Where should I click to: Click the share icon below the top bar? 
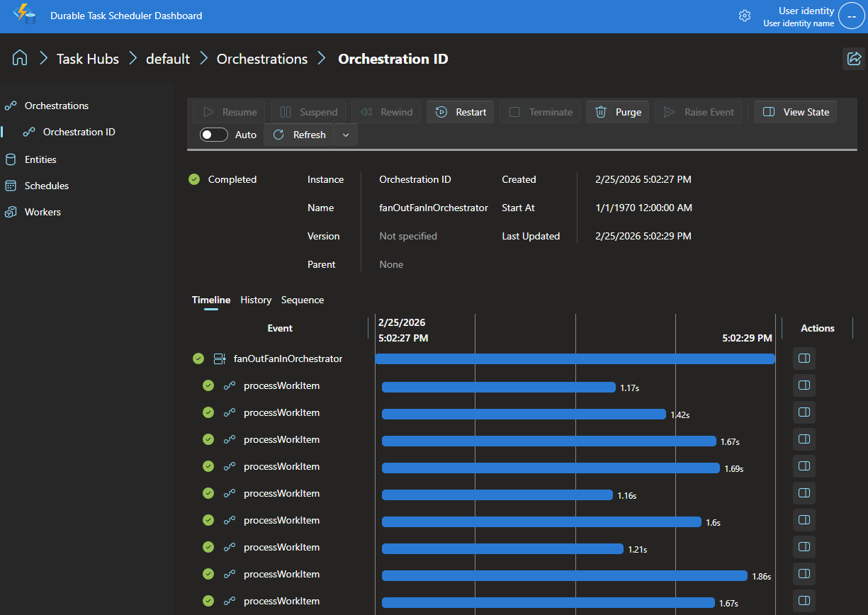tap(854, 58)
